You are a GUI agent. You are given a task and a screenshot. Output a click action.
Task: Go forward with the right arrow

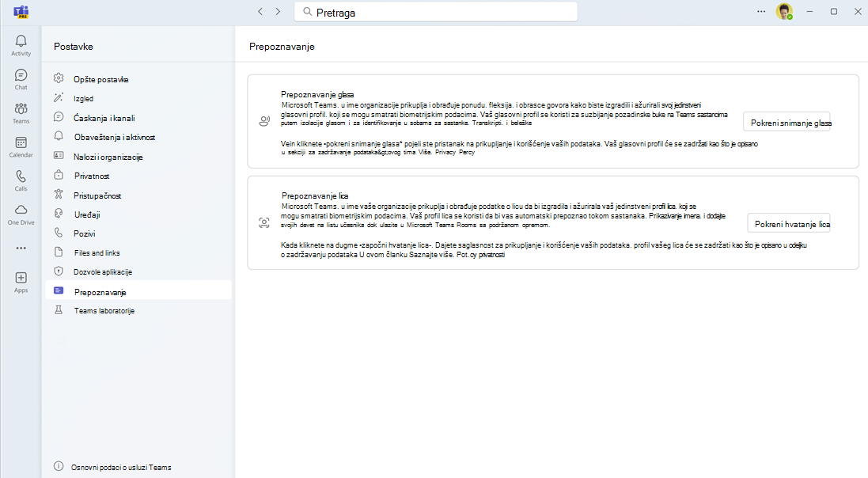tap(278, 12)
